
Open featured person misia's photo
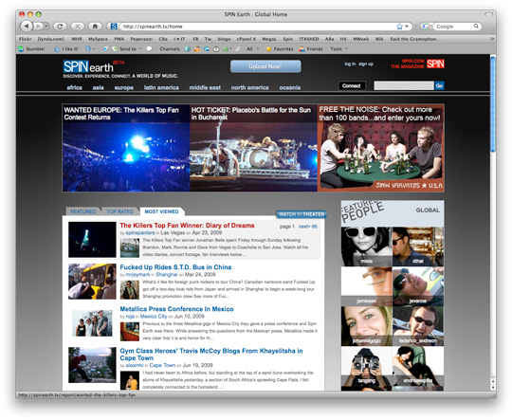click(x=366, y=247)
